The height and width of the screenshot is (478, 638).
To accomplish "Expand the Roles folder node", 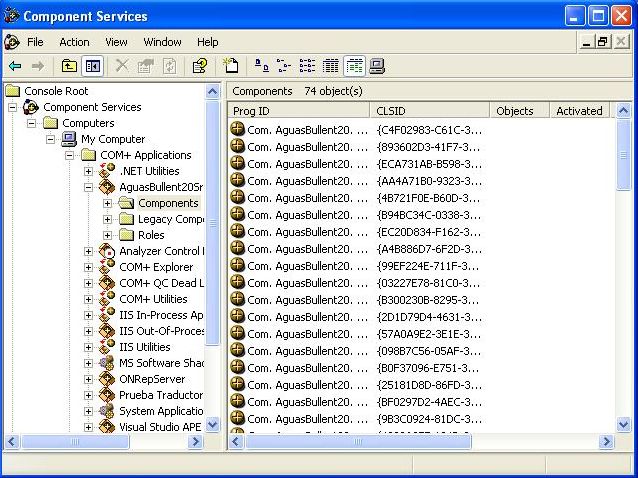I will click(x=107, y=235).
